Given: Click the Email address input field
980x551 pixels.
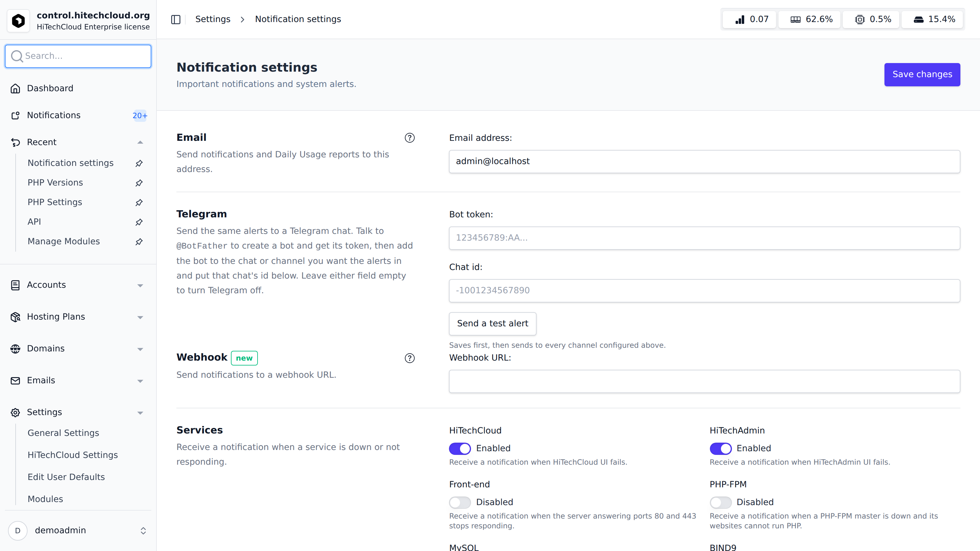Looking at the screenshot, I should point(704,162).
